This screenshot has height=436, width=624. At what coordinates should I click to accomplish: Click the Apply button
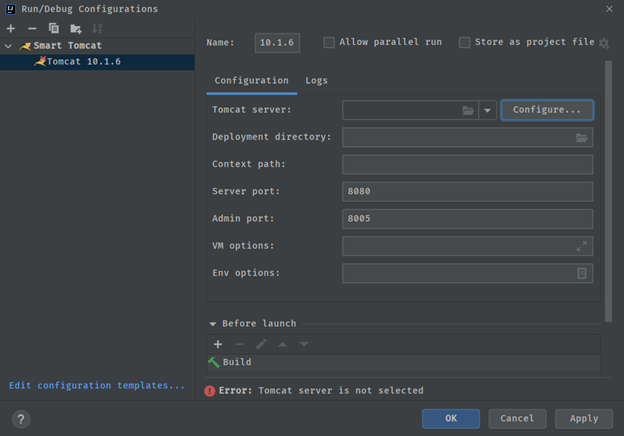(584, 418)
